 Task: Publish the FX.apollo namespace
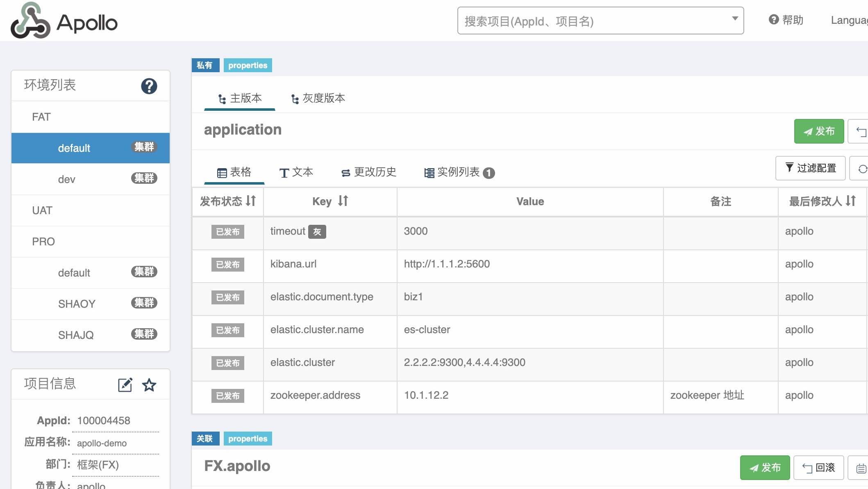coord(765,468)
